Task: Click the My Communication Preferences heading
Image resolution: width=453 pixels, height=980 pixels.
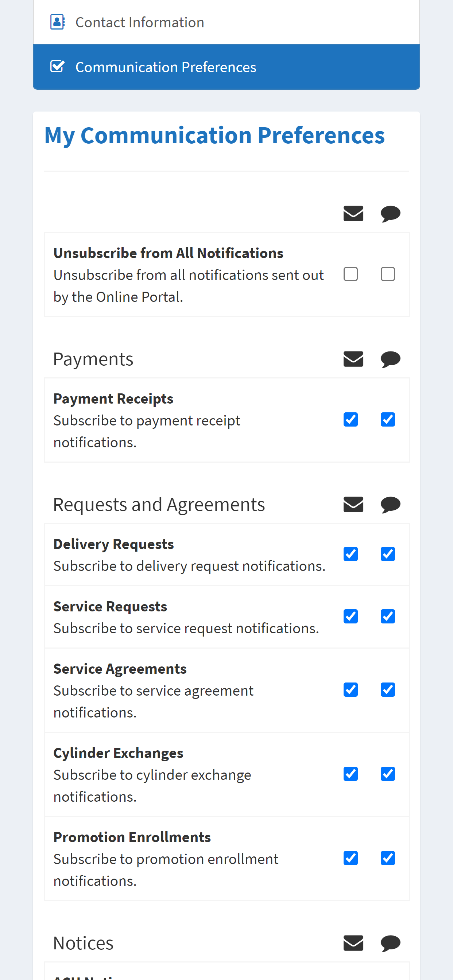Action: click(215, 136)
